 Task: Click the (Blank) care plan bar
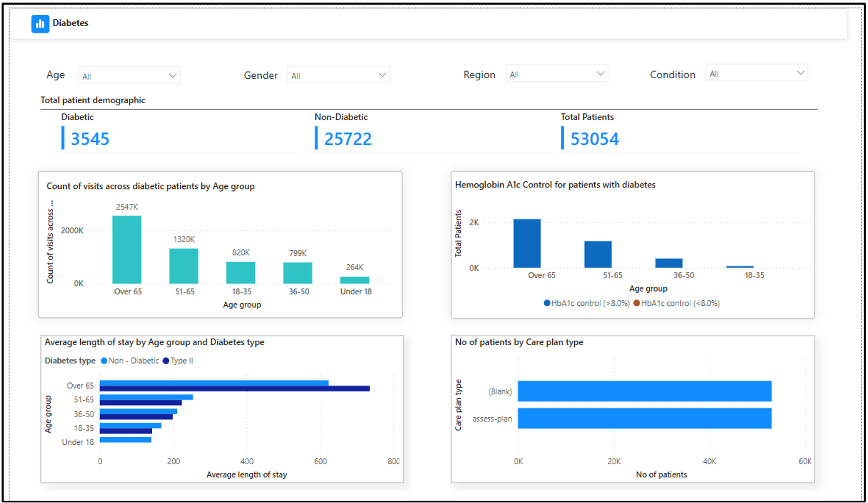click(x=645, y=391)
